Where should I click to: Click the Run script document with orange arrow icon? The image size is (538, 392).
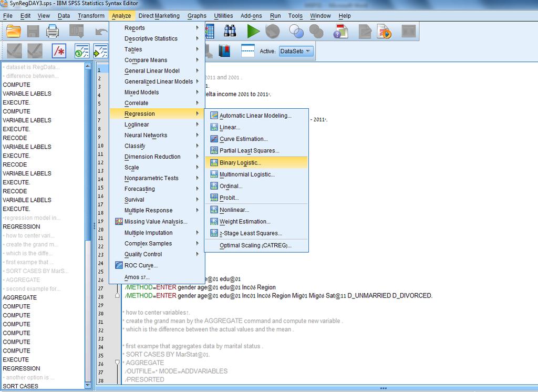(384, 31)
